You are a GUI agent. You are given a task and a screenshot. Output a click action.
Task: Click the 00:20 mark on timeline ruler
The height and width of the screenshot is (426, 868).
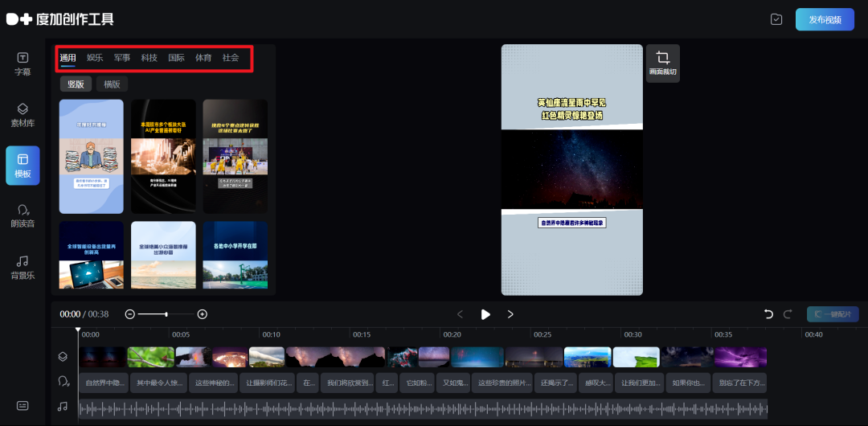452,334
